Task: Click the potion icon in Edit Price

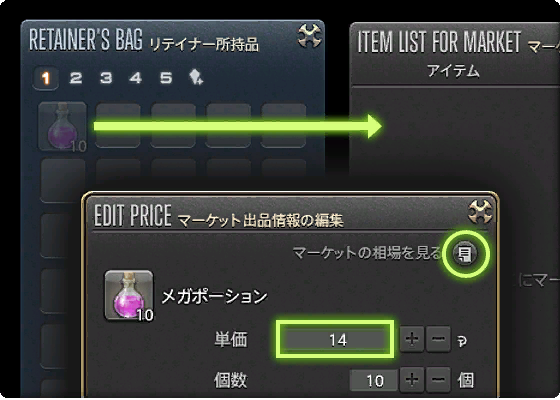Action: [129, 295]
